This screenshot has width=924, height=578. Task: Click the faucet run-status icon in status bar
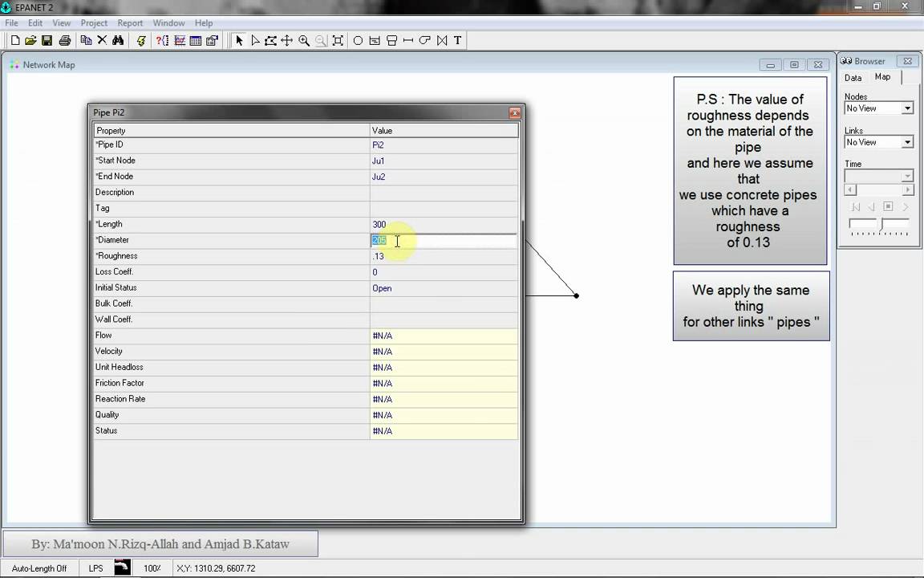[122, 568]
